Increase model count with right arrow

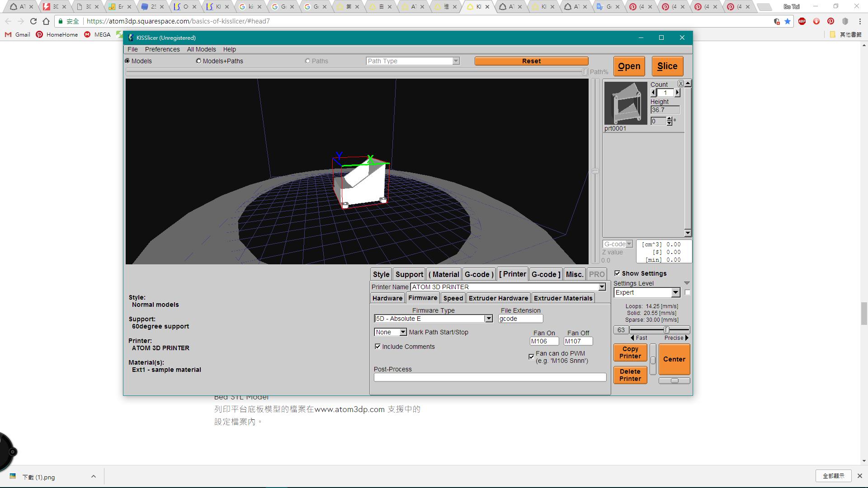pyautogui.click(x=677, y=93)
